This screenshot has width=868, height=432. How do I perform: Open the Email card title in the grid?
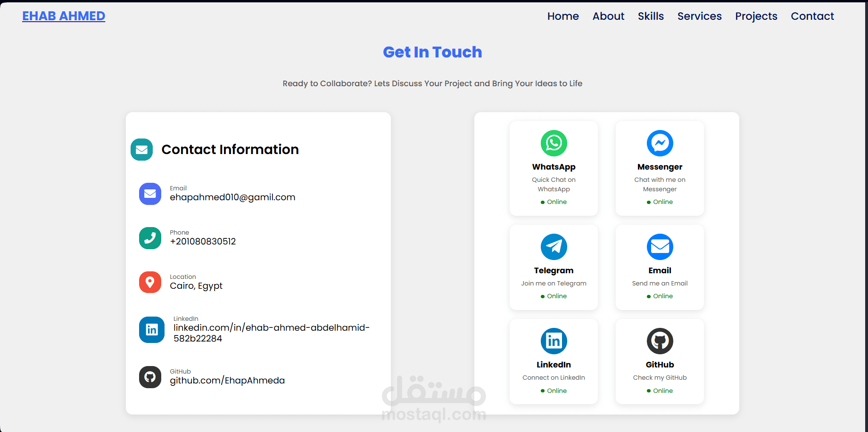pyautogui.click(x=660, y=270)
